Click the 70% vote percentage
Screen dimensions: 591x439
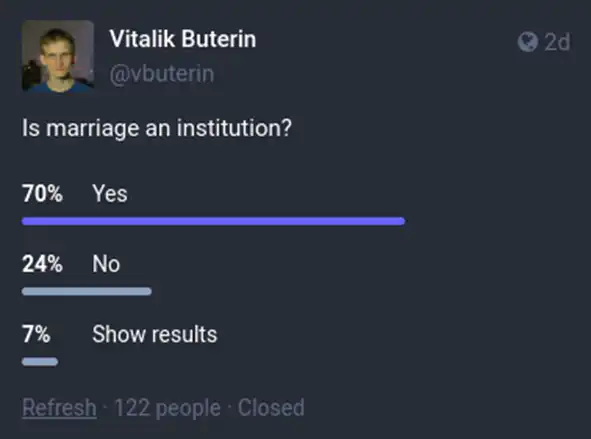coord(42,193)
